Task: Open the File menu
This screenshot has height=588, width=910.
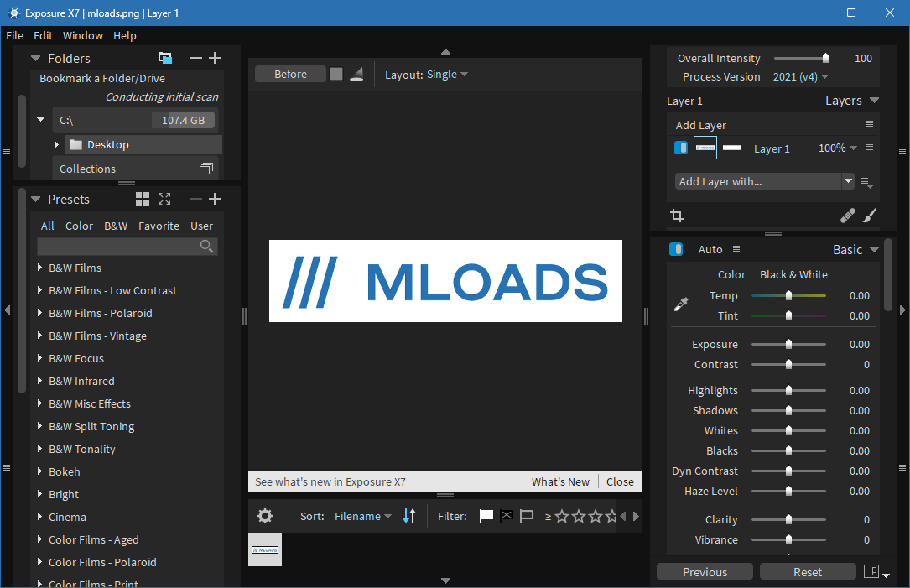Action: (14, 35)
